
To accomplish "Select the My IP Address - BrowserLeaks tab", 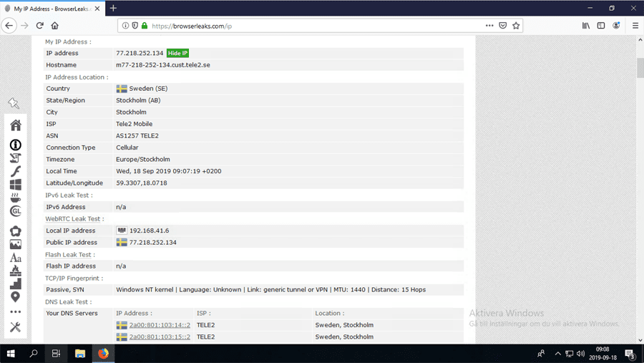I will pos(52,8).
